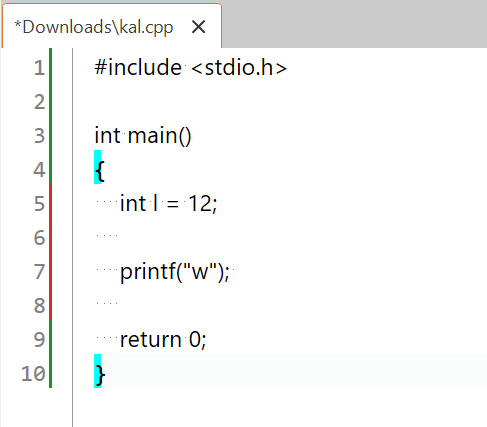Click the 'int' keyword before main

click(107, 136)
